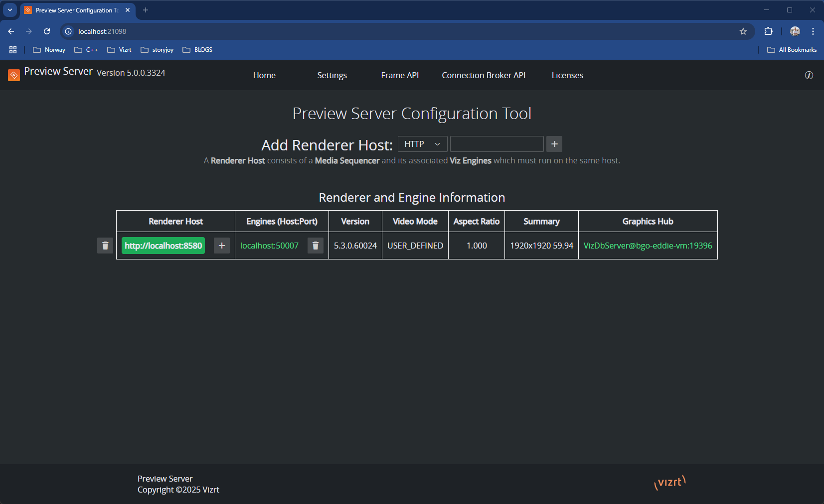Open the Vizrt bookmarks folder
The width and height of the screenshot is (824, 504).
pos(119,50)
